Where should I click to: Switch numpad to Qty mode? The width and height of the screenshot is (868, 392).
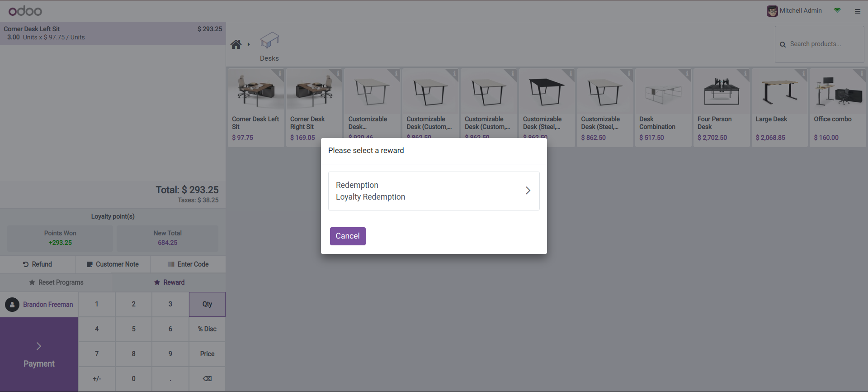207,304
